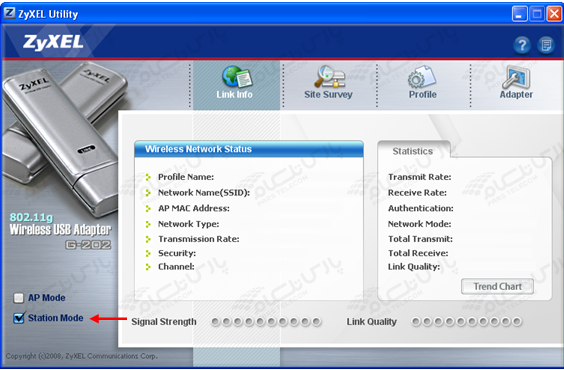Select the Security: label
The width and height of the screenshot is (564, 370).
(x=177, y=253)
